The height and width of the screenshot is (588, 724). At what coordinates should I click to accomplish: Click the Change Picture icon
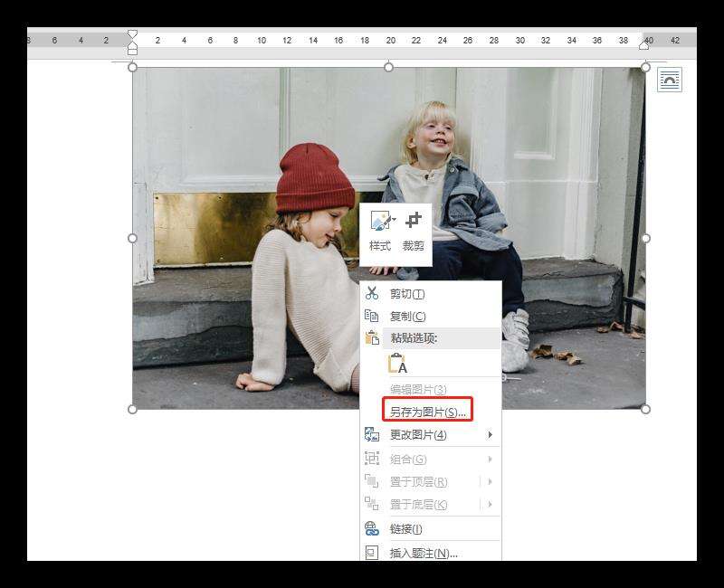(x=372, y=435)
